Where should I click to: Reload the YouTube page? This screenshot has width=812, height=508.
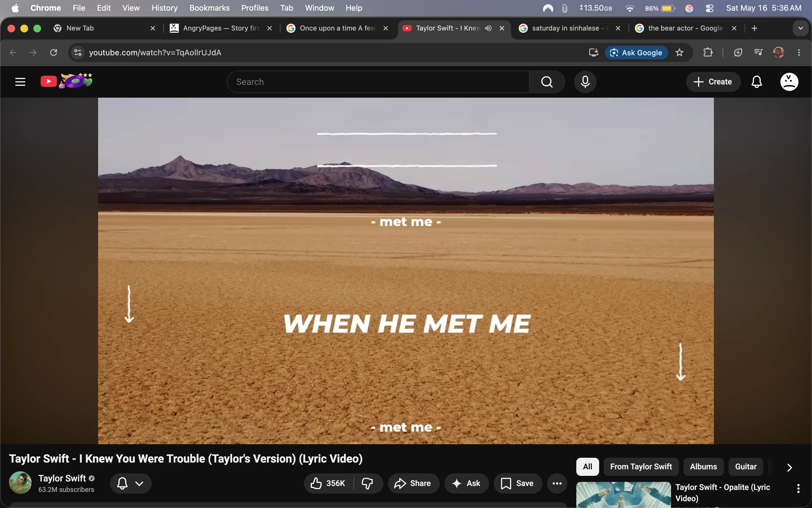54,52
